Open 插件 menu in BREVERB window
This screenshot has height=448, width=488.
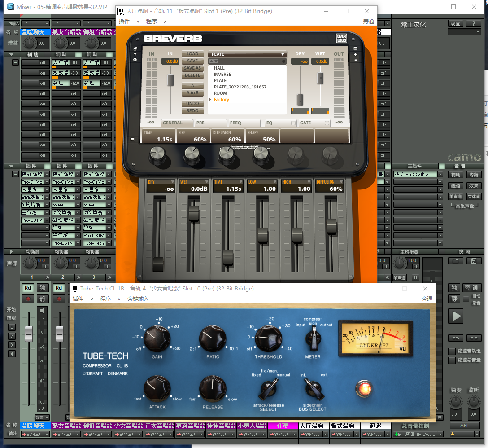(x=124, y=22)
